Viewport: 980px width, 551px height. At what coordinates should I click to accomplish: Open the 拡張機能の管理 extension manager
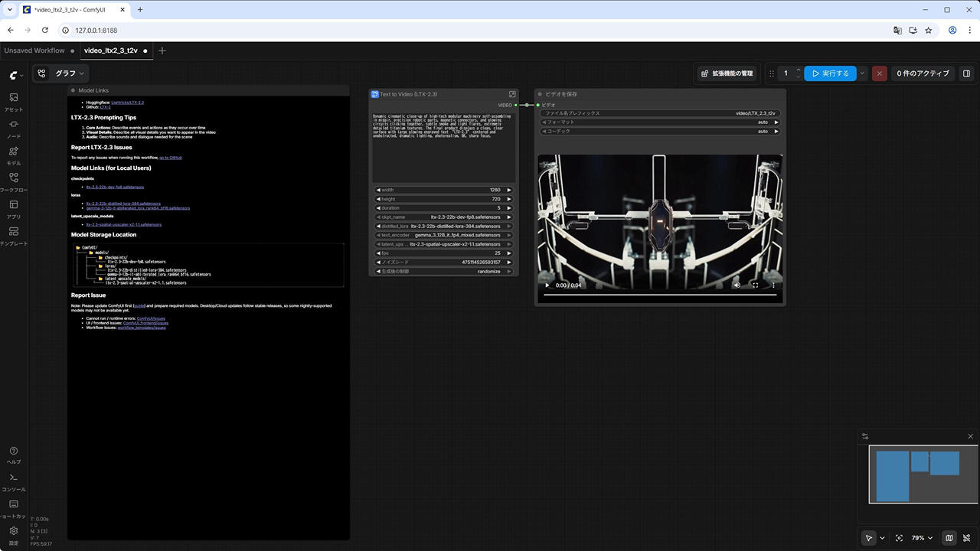coord(727,73)
